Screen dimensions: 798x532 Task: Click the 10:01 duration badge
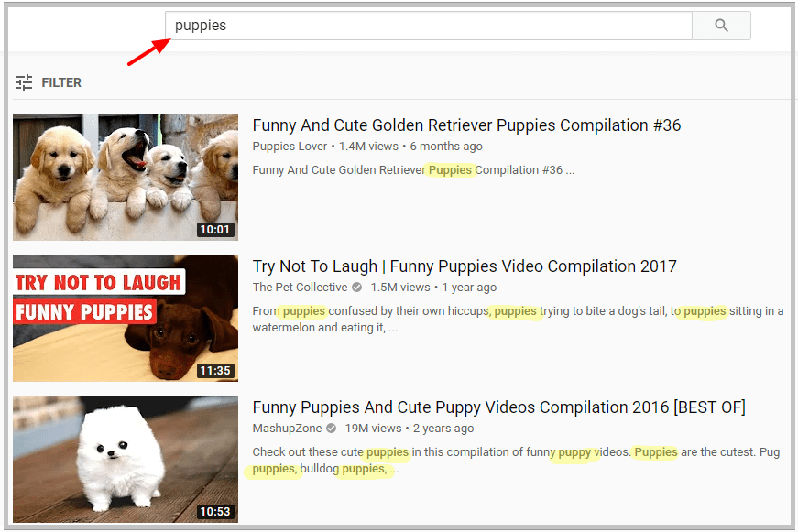click(x=215, y=230)
